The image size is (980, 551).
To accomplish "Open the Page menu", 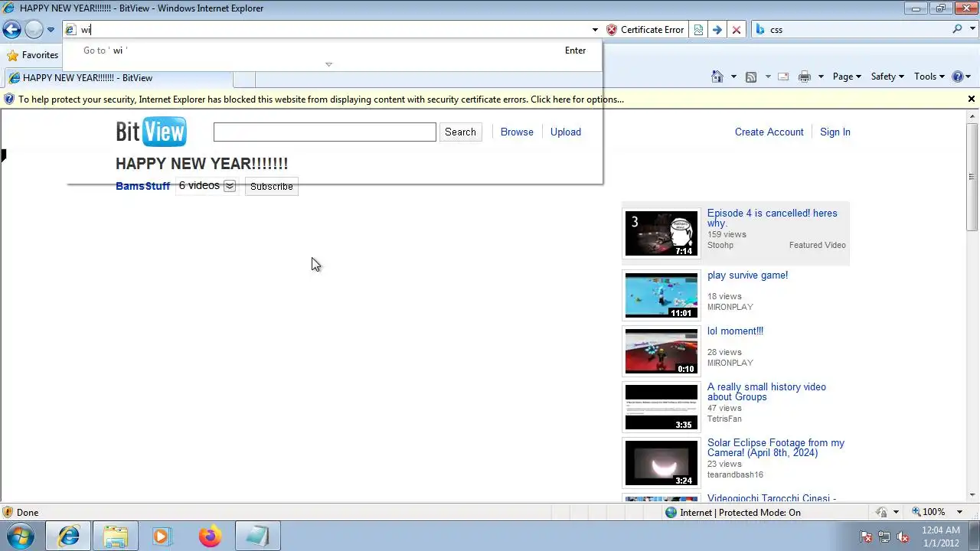I will (x=847, y=77).
